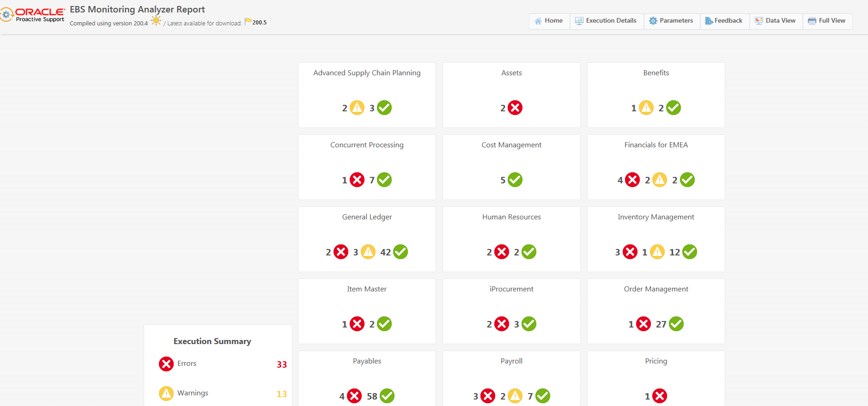The image size is (868, 406).
Task: Click the error icon in General Ledger
Action: (x=341, y=252)
